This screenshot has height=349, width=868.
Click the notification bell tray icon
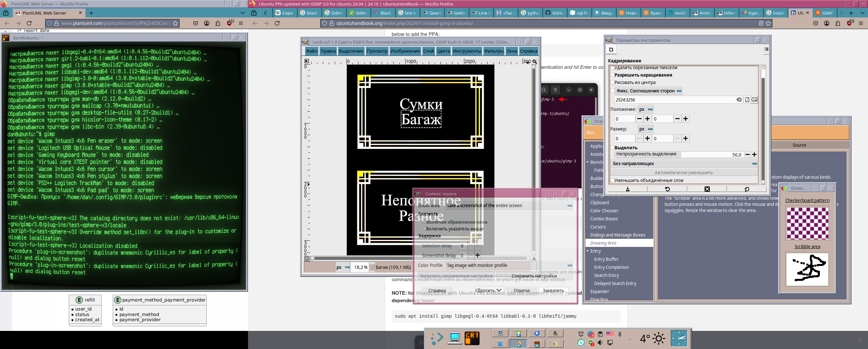(581, 334)
